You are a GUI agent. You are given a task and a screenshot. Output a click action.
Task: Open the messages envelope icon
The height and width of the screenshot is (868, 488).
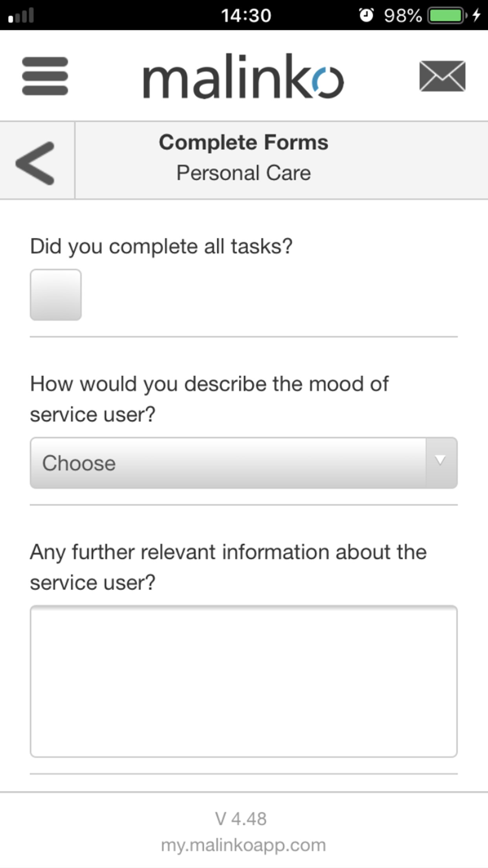pos(442,76)
